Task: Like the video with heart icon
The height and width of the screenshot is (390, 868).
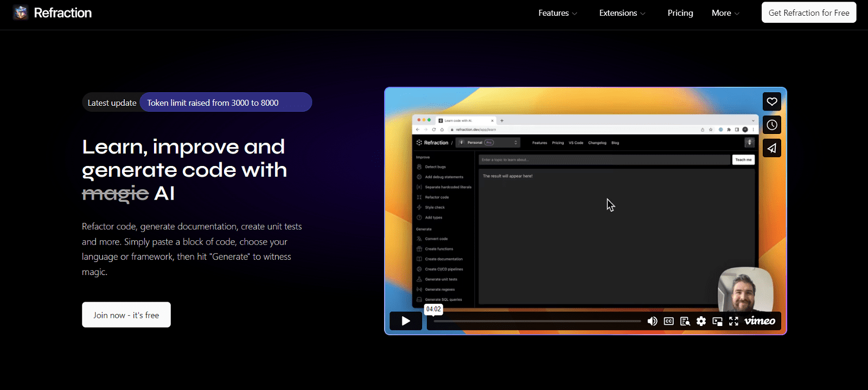Action: coord(771,101)
